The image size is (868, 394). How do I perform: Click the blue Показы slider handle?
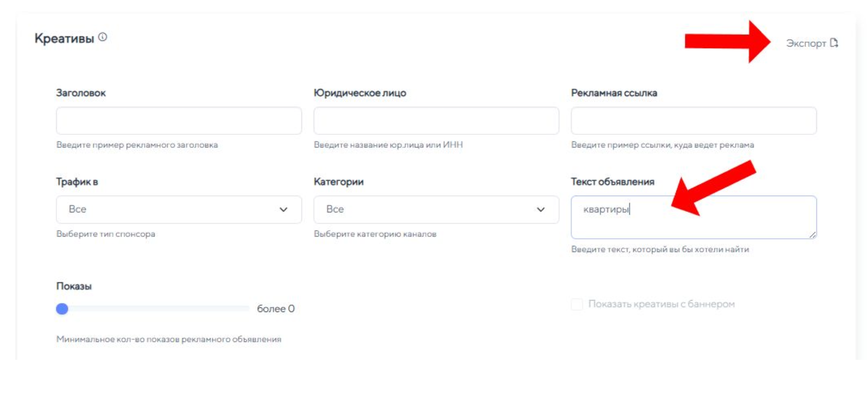62,309
